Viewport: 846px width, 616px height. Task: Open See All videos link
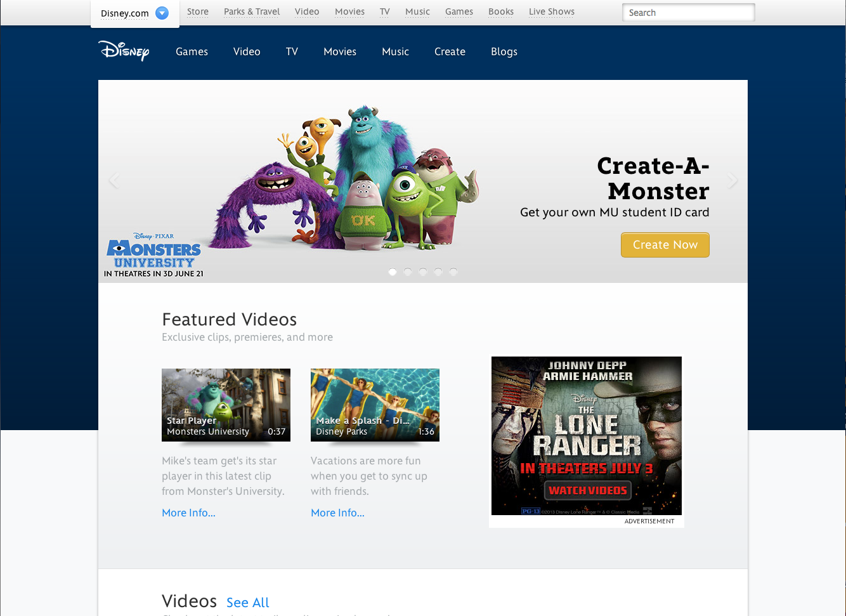[247, 602]
